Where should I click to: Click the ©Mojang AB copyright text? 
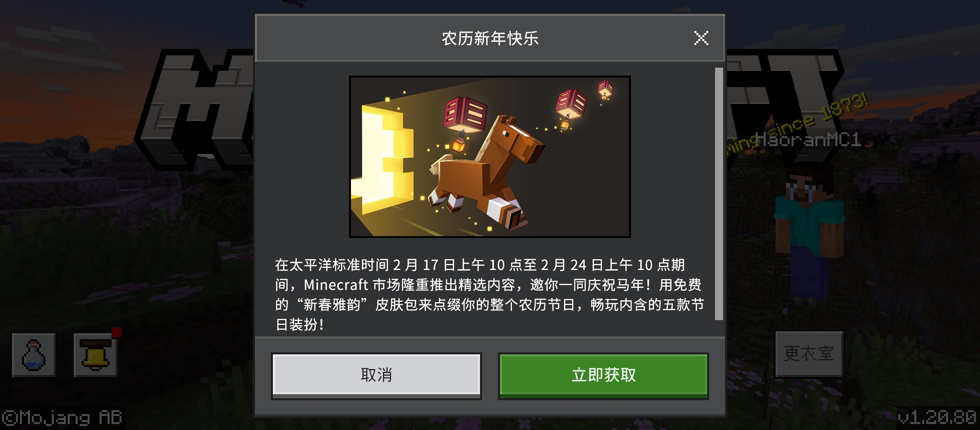point(62,418)
